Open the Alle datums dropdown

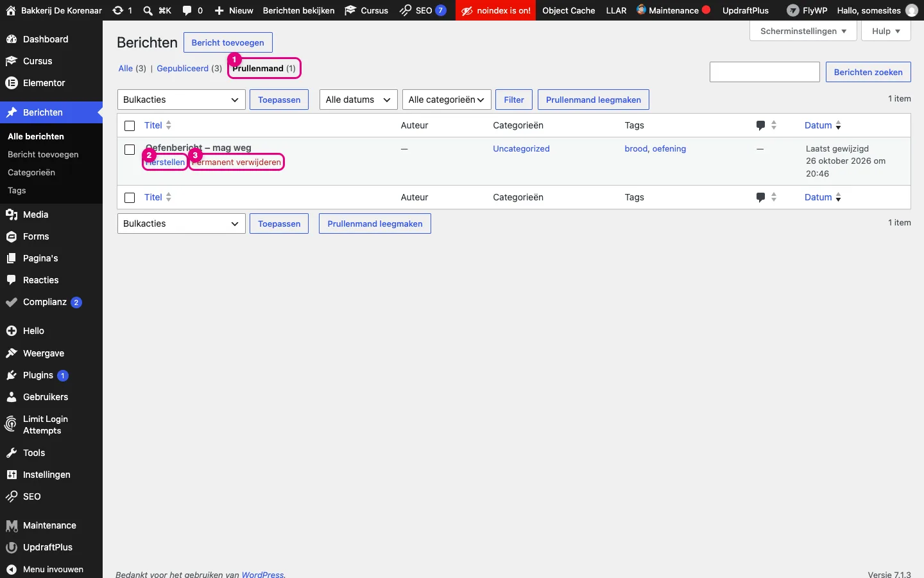[358, 100]
